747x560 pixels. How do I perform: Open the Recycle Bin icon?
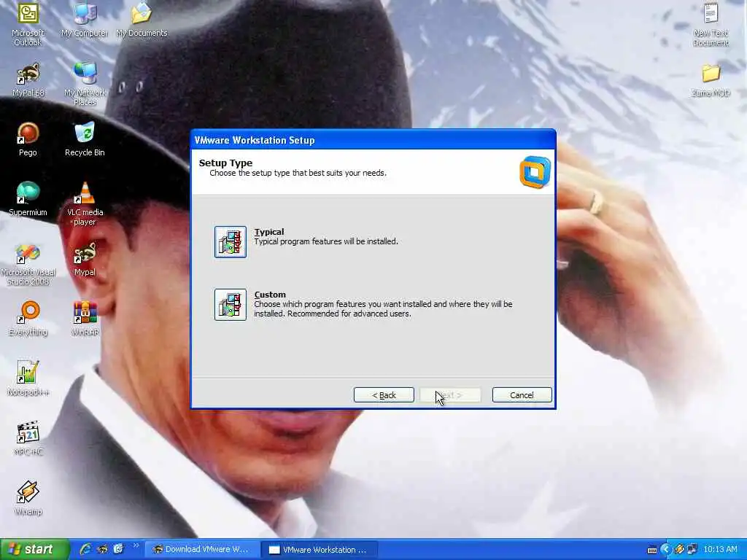coord(85,140)
